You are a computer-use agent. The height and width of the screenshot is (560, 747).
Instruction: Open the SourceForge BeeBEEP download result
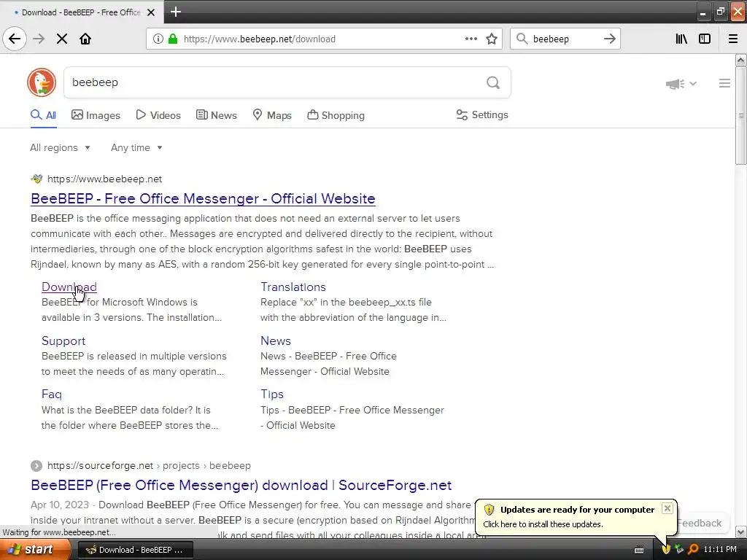coord(241,485)
